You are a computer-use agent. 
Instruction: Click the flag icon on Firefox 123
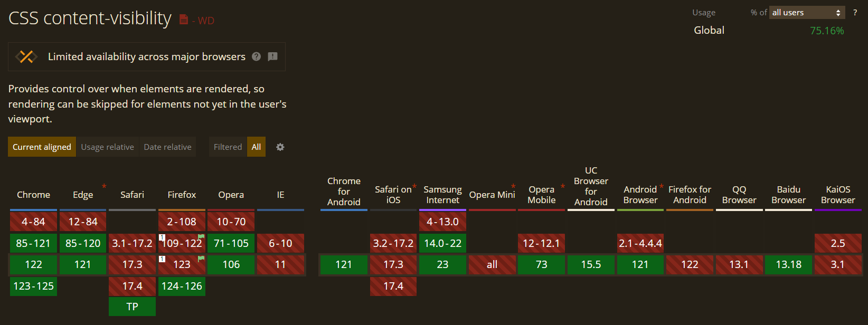coord(201,259)
